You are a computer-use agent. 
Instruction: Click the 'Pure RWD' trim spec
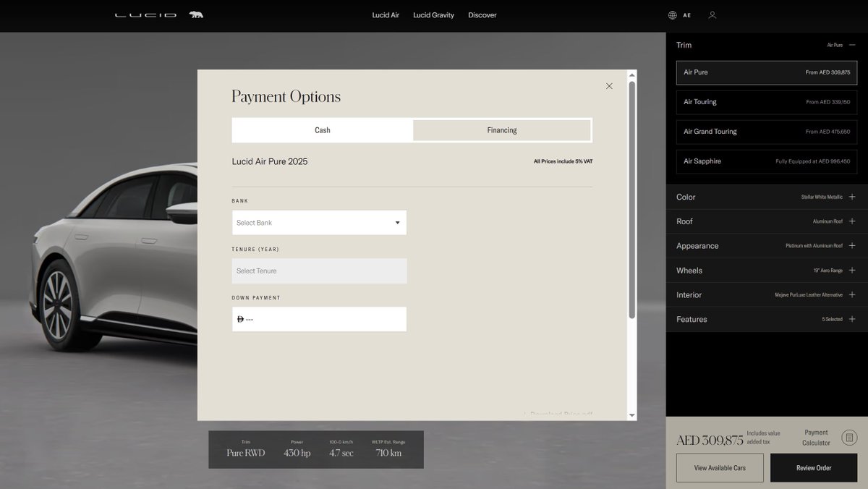tap(246, 453)
